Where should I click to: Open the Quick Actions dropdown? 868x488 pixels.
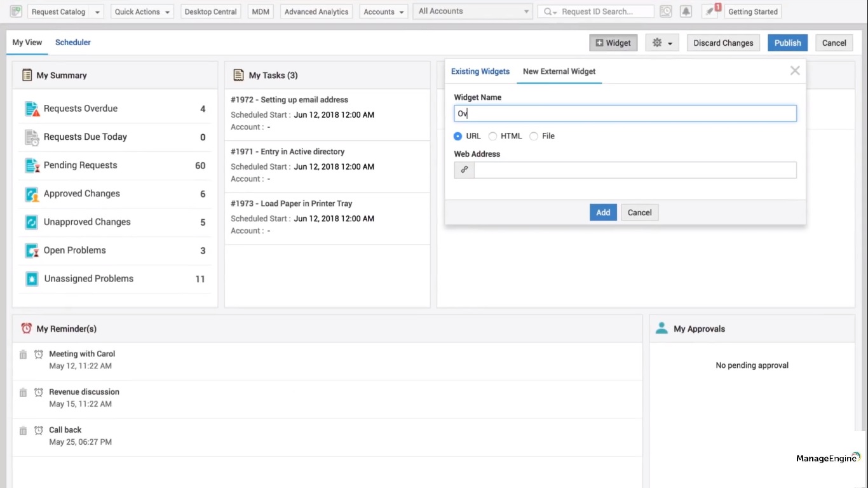[142, 11]
